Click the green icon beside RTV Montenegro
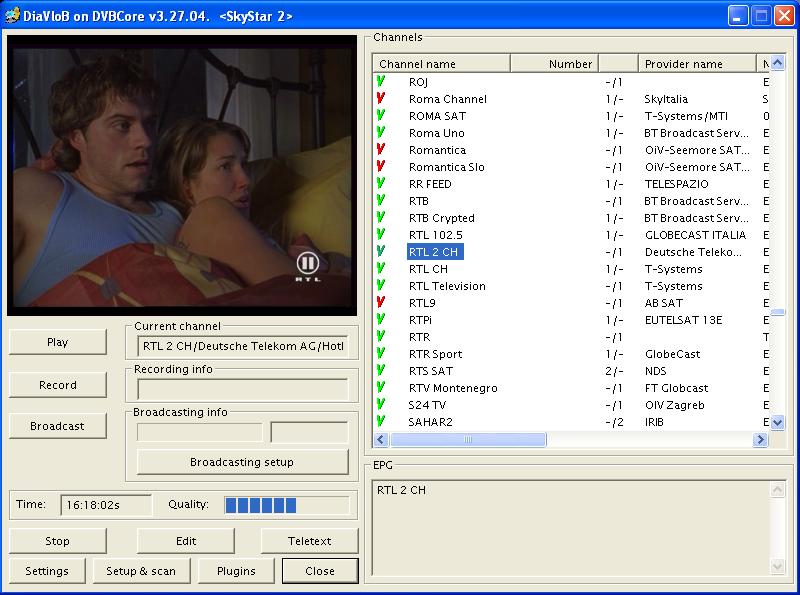Screen dimensions: 800x595 [381, 387]
